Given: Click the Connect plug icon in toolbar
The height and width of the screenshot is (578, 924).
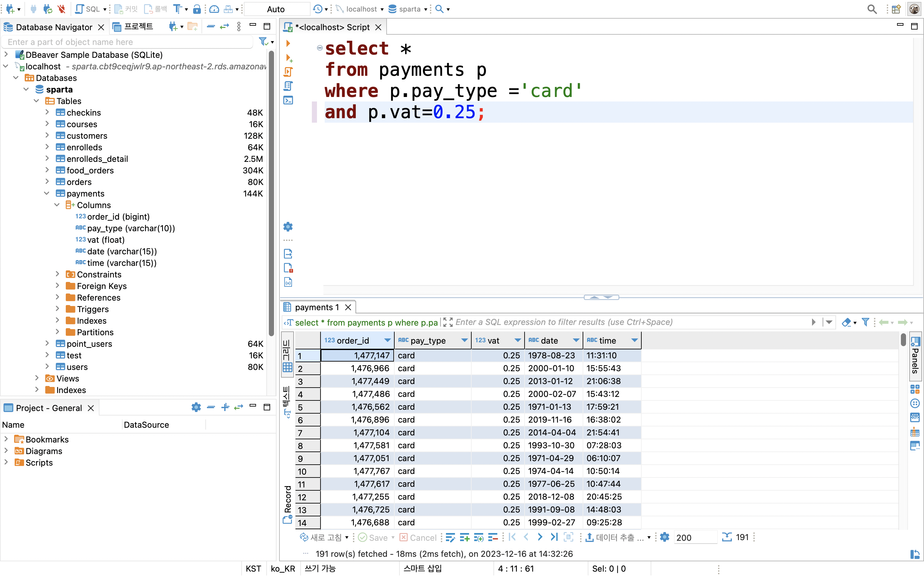Looking at the screenshot, I should pyautogui.click(x=33, y=9).
